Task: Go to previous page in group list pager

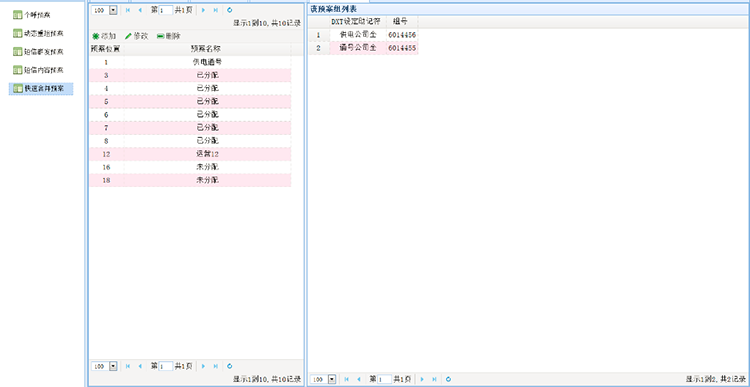Action: pos(358,379)
